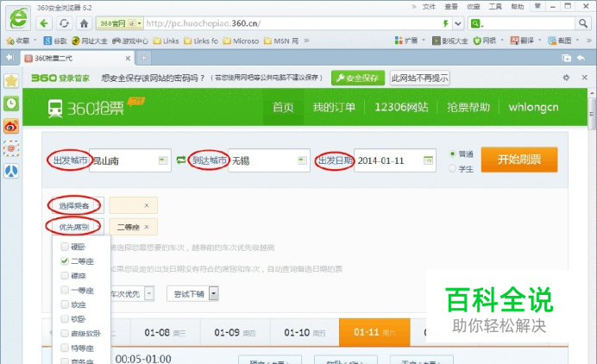Select the 01-09 date tab
Image resolution: width=597 pixels, height=364 pixels.
point(235,332)
